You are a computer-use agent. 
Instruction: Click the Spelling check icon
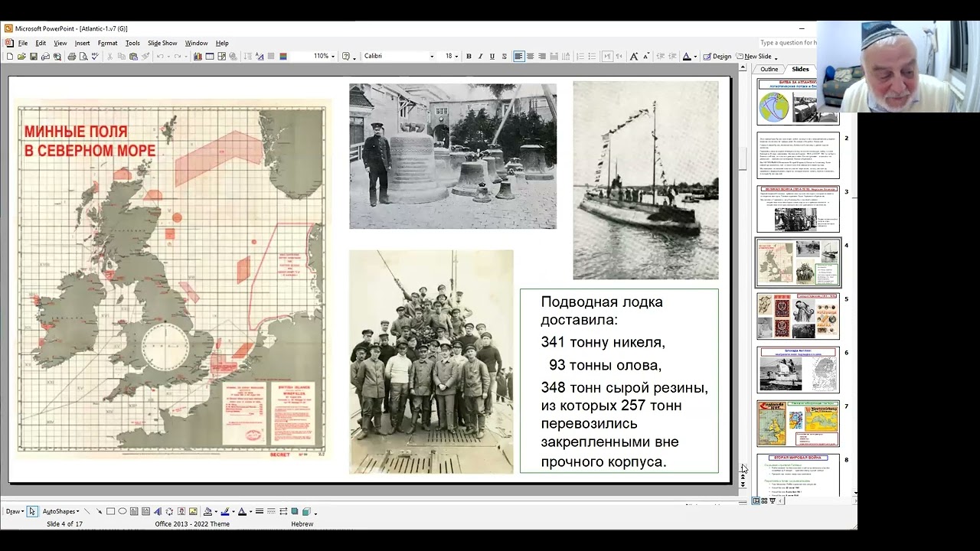coord(95,56)
